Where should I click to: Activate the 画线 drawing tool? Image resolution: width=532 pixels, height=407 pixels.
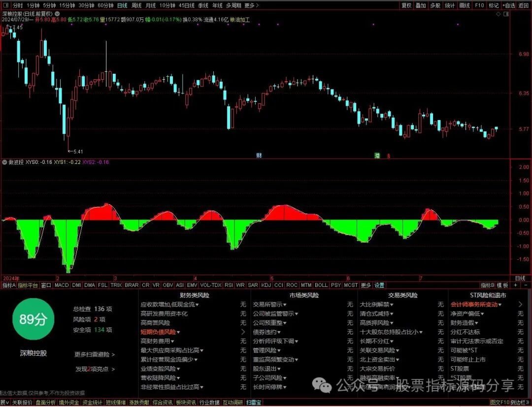465,5
